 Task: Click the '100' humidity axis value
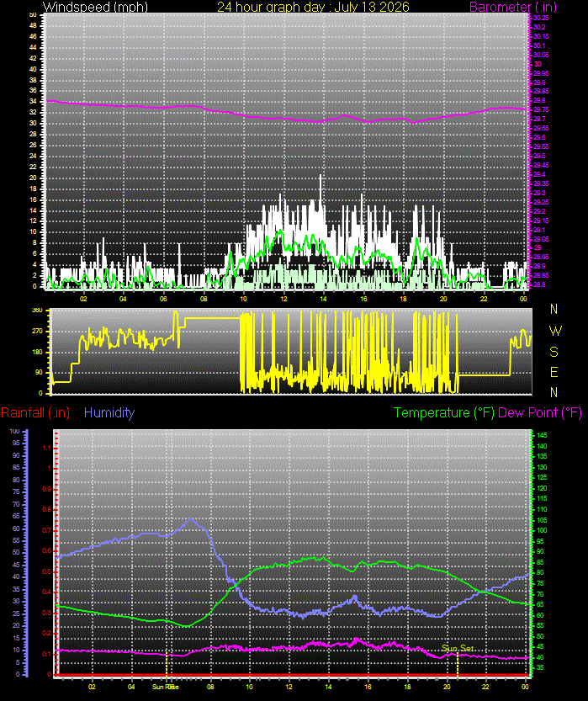tap(14, 432)
